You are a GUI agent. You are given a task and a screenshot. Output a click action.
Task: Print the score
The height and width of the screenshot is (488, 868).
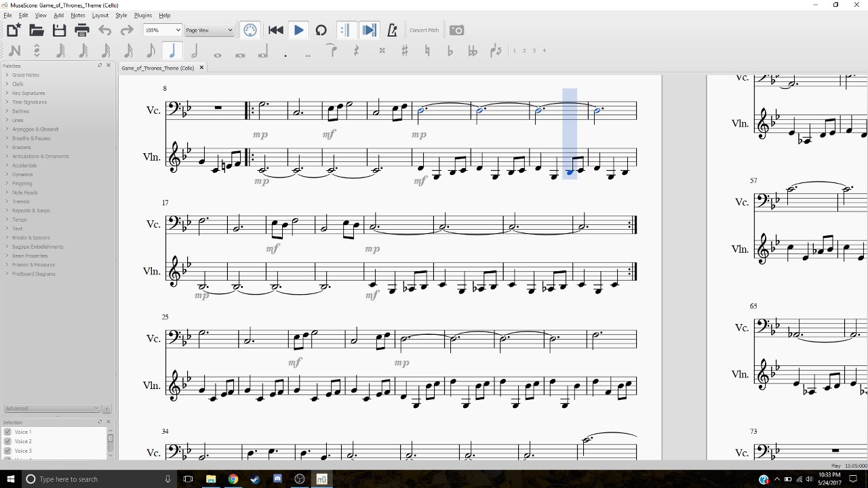click(x=82, y=30)
